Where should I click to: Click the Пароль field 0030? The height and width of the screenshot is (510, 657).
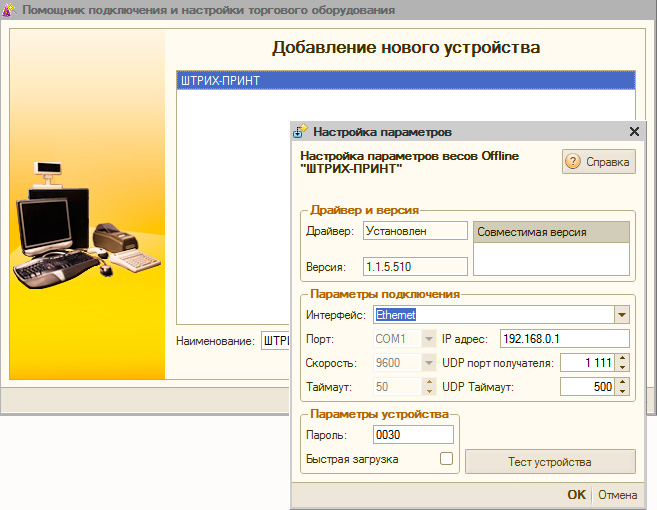(x=413, y=435)
